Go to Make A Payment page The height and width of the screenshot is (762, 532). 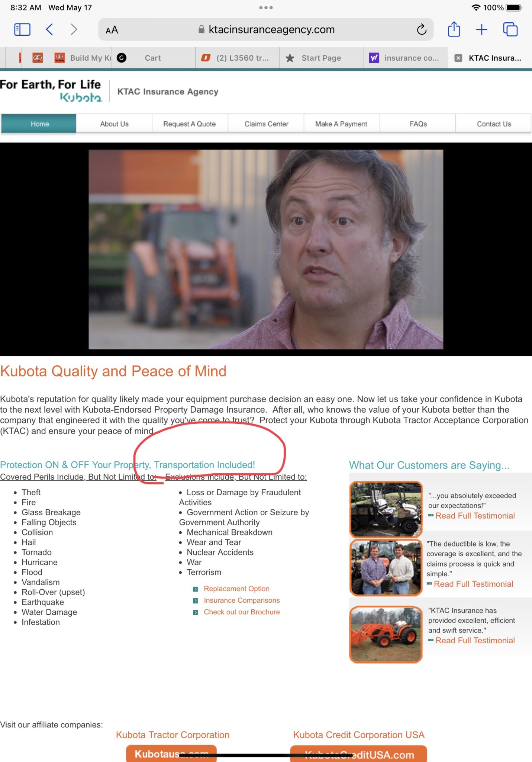tap(341, 124)
